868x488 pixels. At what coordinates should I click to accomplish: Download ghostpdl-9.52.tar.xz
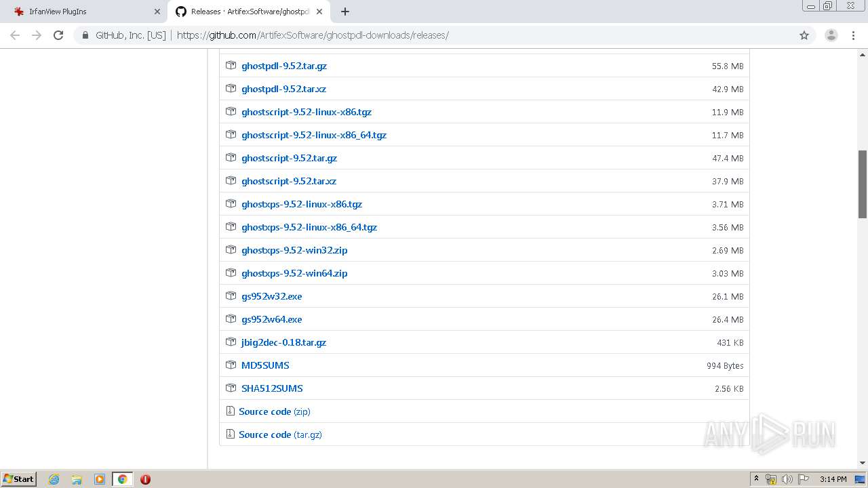(283, 89)
